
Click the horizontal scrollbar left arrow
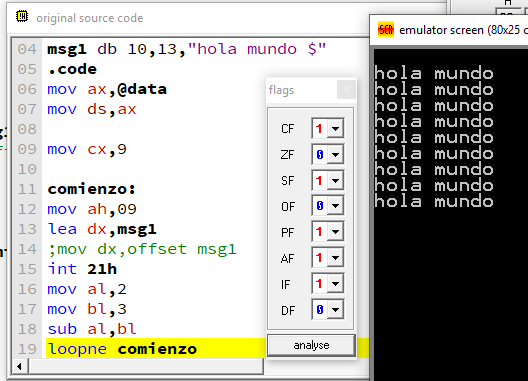[20, 367]
